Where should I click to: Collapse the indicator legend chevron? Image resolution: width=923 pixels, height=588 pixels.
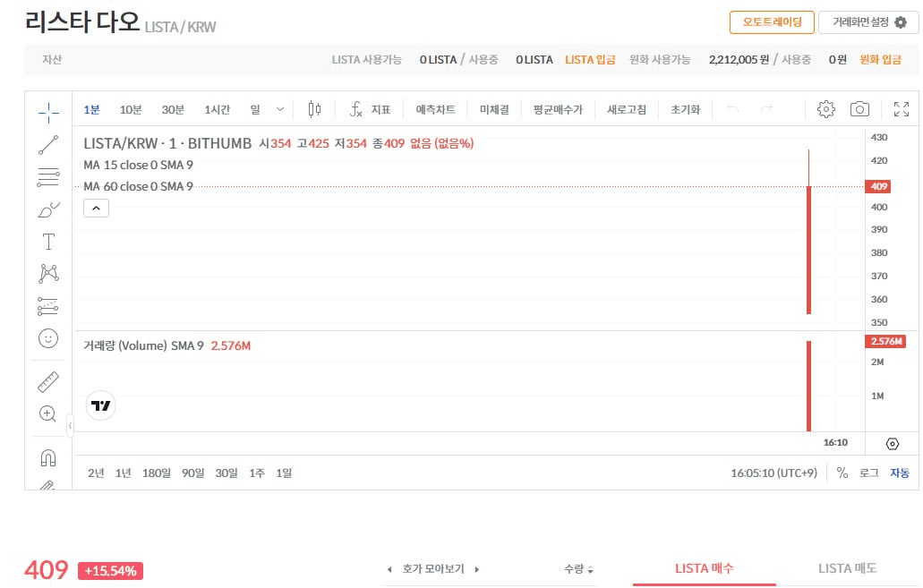pyautogui.click(x=96, y=209)
